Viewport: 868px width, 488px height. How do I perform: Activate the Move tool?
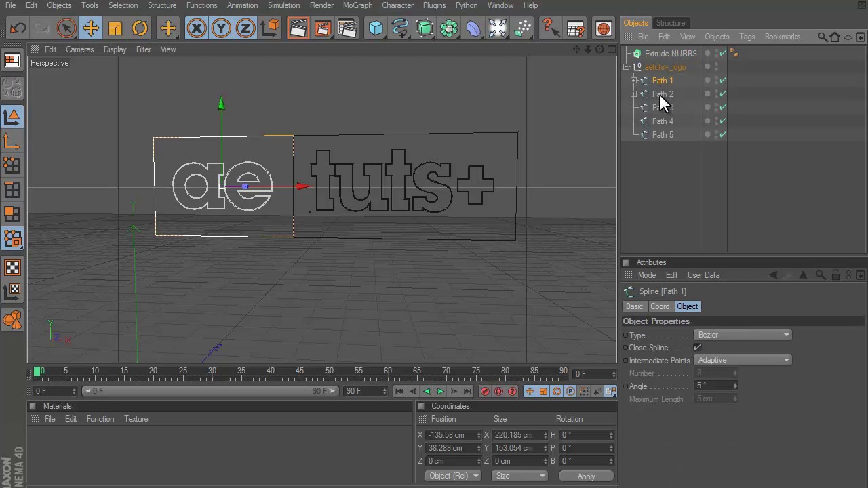90,28
